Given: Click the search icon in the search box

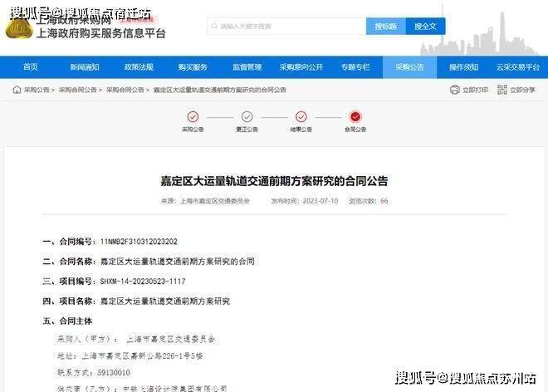Looking at the screenshot, I should [x=214, y=27].
